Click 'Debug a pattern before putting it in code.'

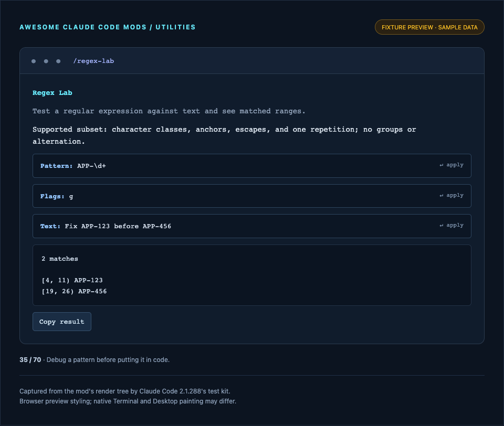click(108, 360)
